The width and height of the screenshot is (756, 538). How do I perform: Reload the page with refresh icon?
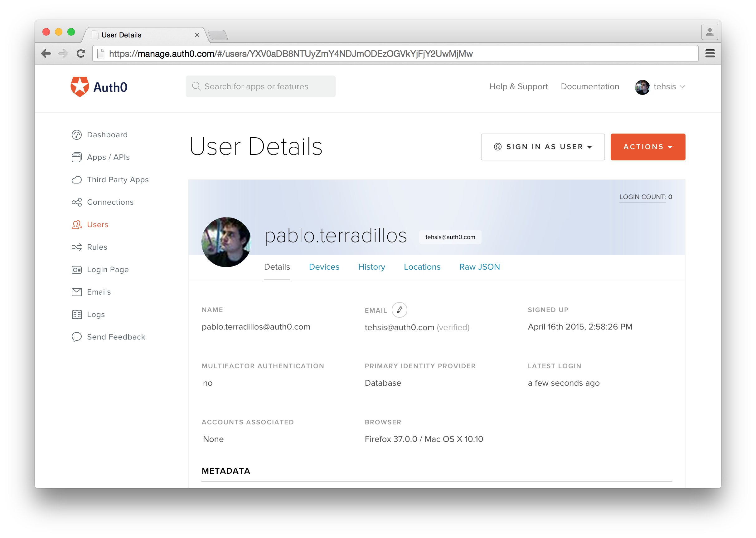tap(81, 53)
